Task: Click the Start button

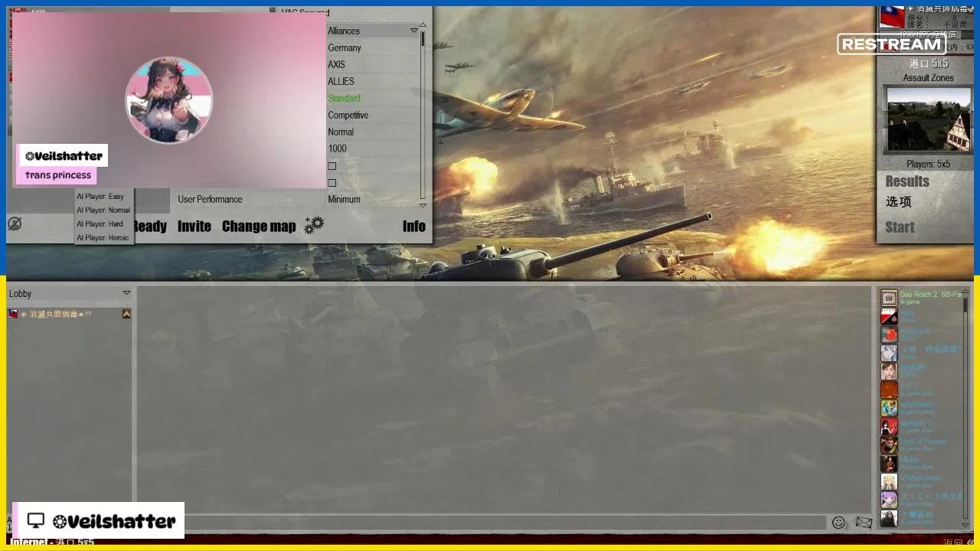Action: click(x=900, y=227)
